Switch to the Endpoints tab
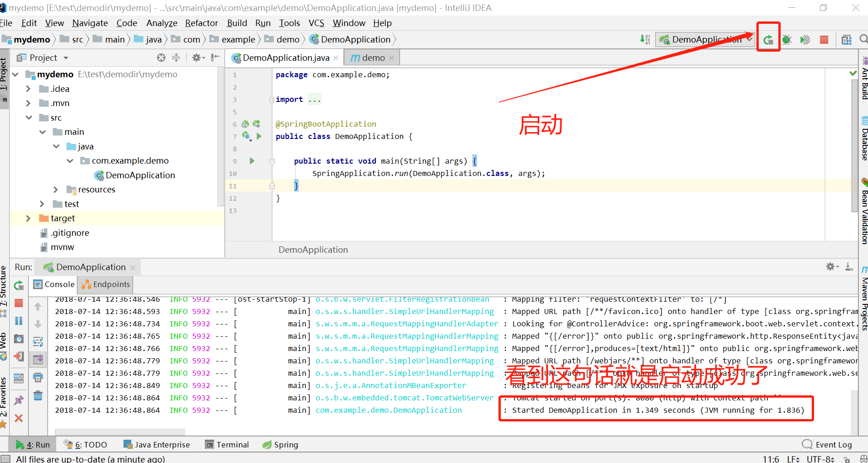The height and width of the screenshot is (463, 868). tap(106, 284)
